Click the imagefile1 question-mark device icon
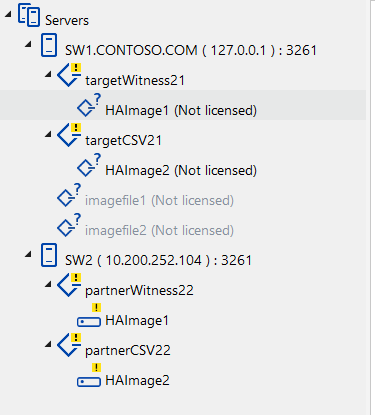The width and height of the screenshot is (375, 415). click(x=69, y=195)
